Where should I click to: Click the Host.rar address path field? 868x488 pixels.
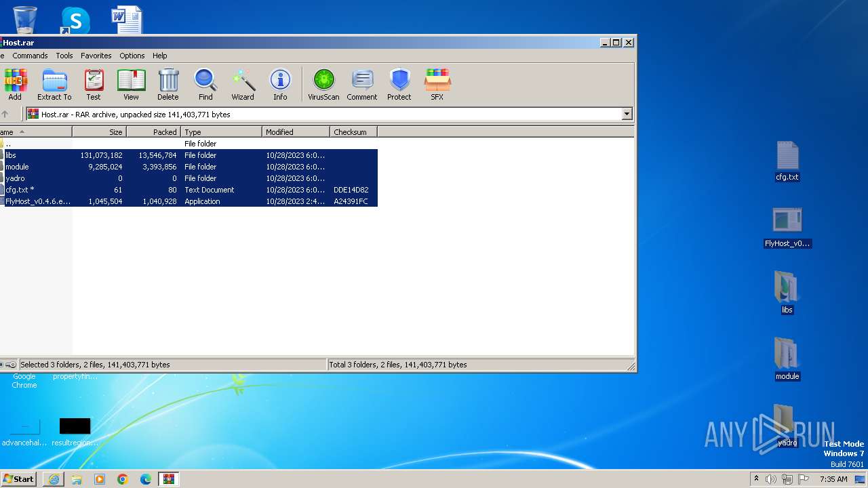pos(324,115)
